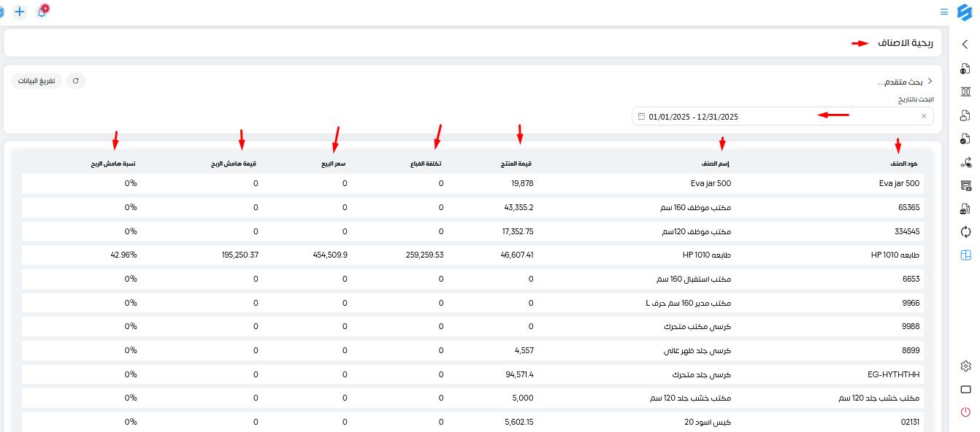Click the سعر البيع column header
980x432 pixels.
[x=333, y=163]
